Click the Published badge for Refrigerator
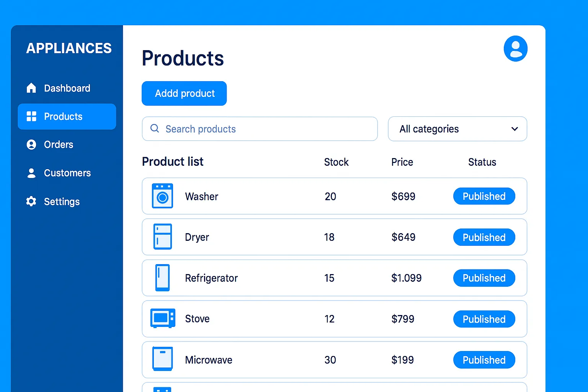The image size is (588, 392). (484, 278)
